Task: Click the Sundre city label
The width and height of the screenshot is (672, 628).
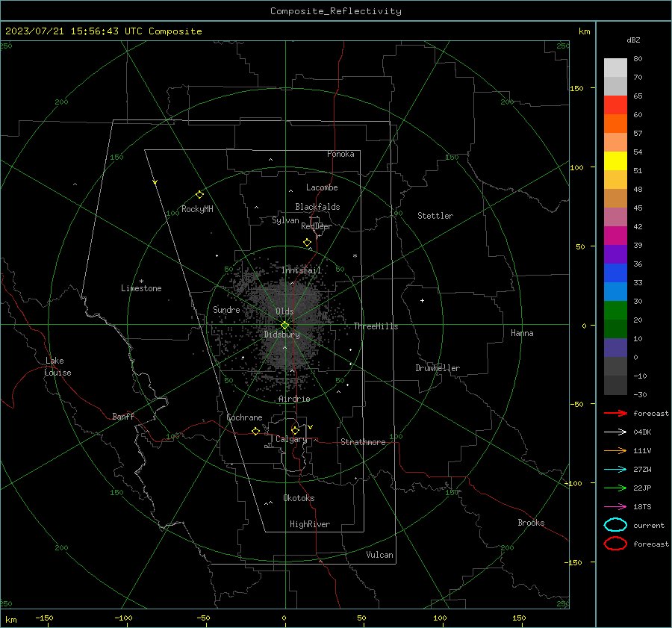Action: [226, 309]
